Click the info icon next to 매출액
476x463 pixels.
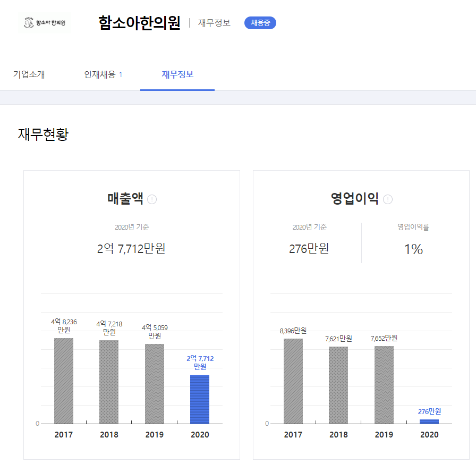point(152,199)
